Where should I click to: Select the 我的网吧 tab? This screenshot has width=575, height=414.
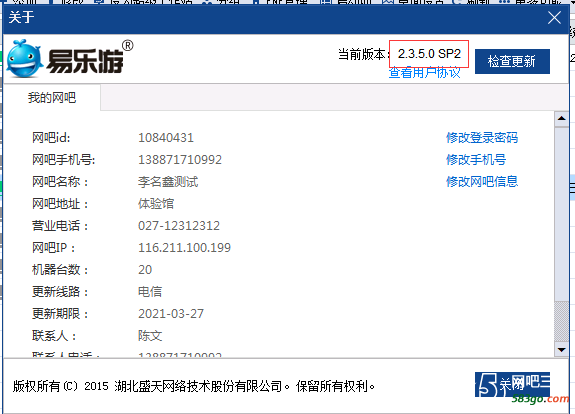click(52, 98)
